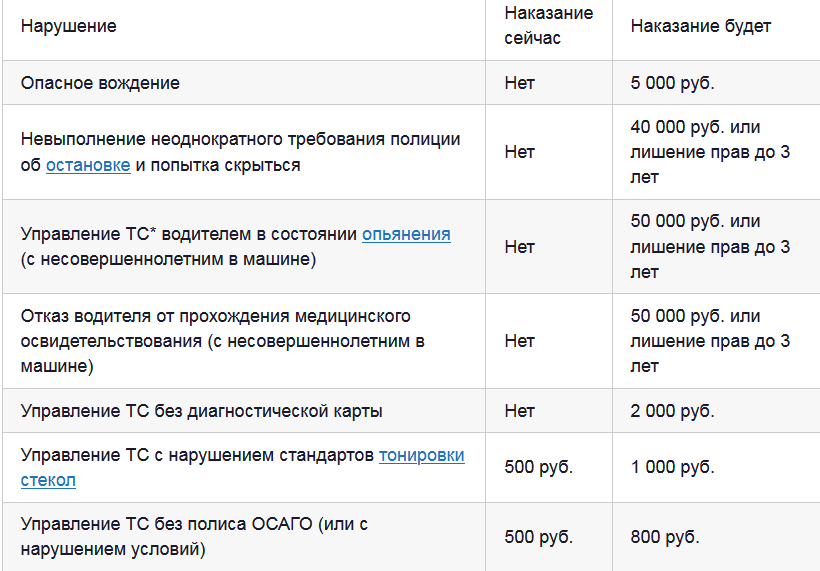This screenshot has height=571, width=820.
Task: Click "Нет" in the диагностической карты row
Action: 520,411
